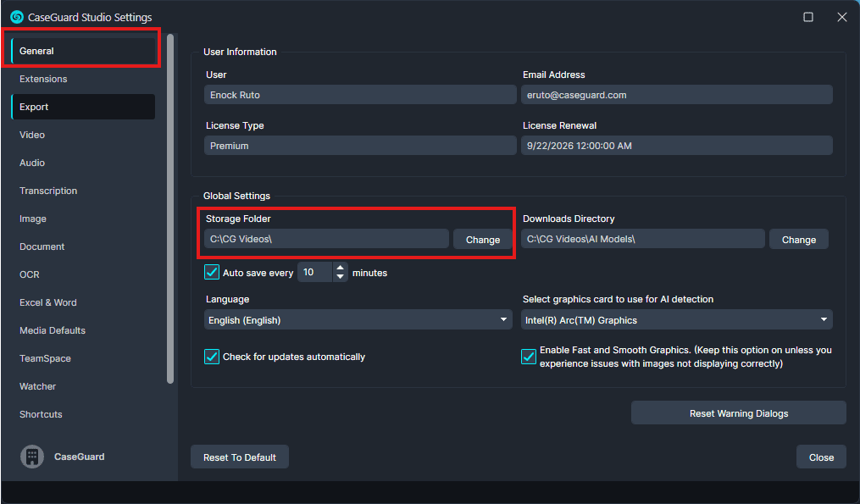Change the Downloads Directory path

tap(798, 240)
